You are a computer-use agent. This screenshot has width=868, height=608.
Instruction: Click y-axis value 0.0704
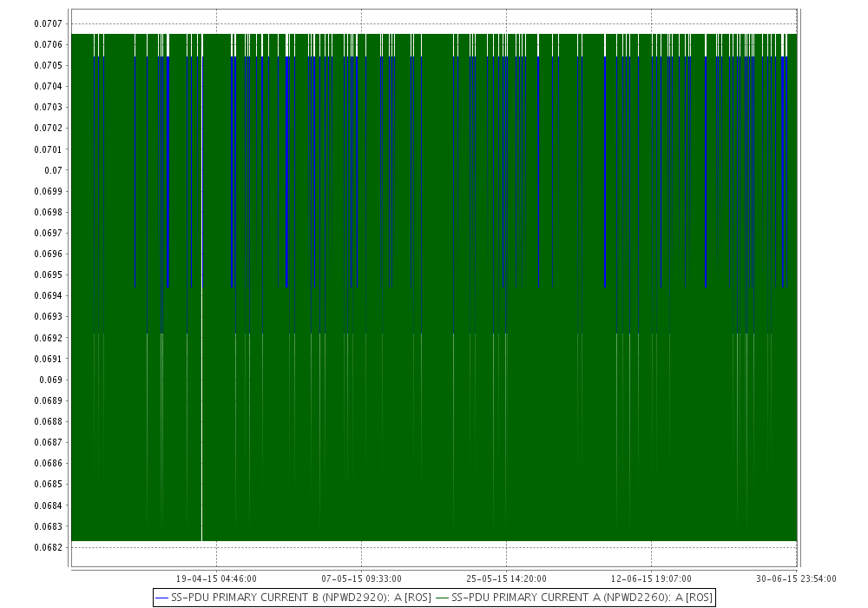[x=48, y=86]
